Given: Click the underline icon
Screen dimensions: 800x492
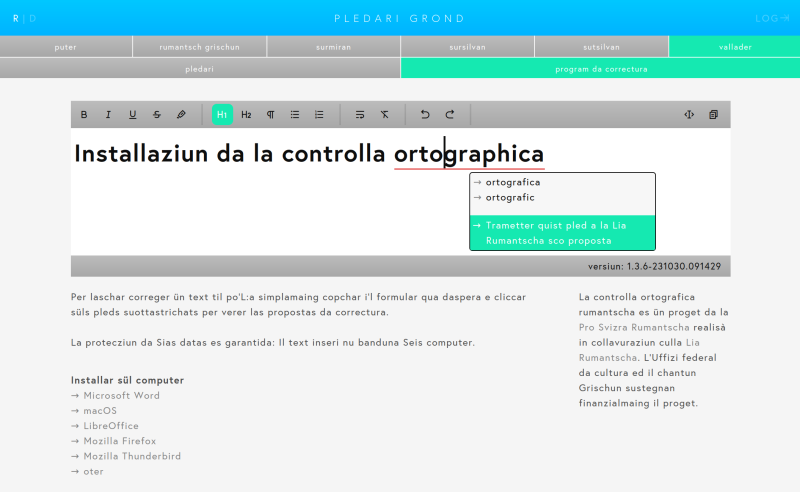Looking at the screenshot, I should point(132,115).
